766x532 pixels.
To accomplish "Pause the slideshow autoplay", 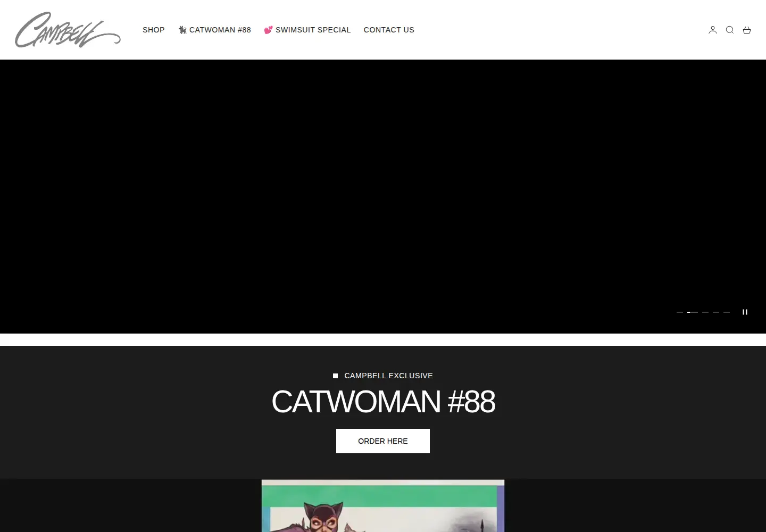I will click(x=745, y=312).
